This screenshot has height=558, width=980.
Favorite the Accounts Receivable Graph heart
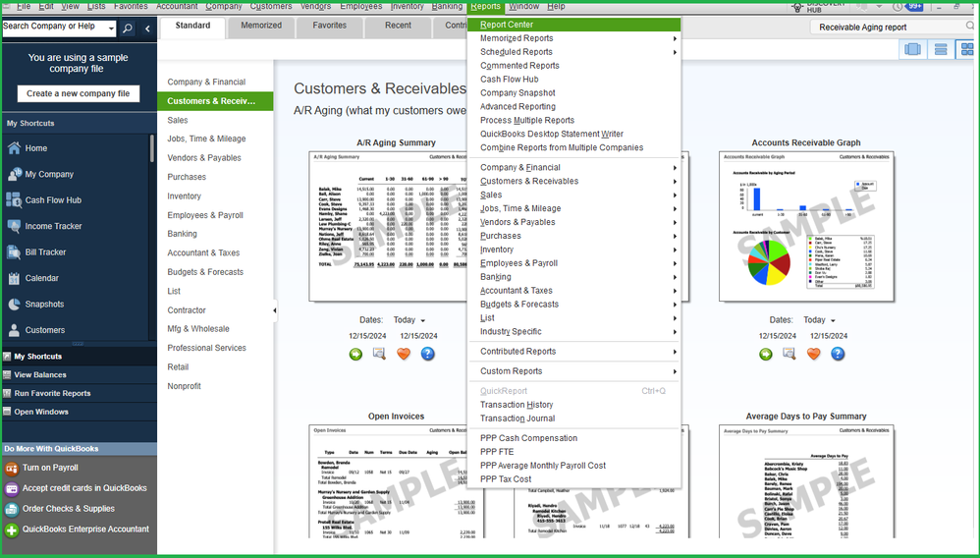(x=814, y=354)
